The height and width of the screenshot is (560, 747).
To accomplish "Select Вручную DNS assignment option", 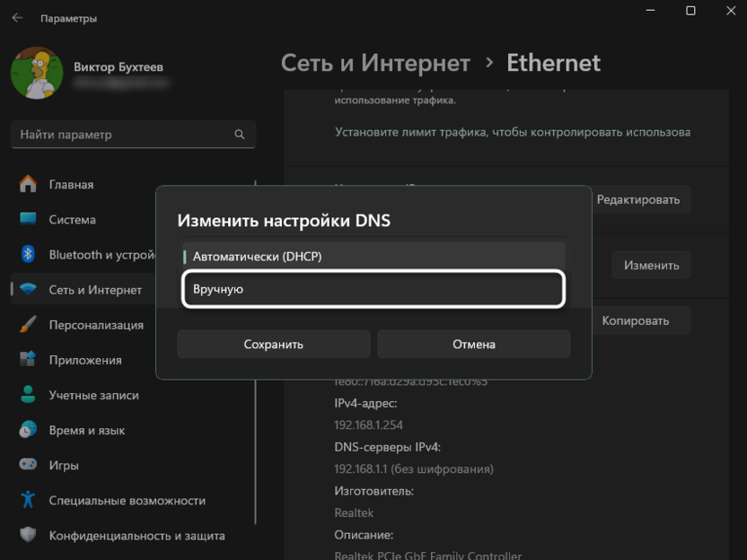I will 373,288.
